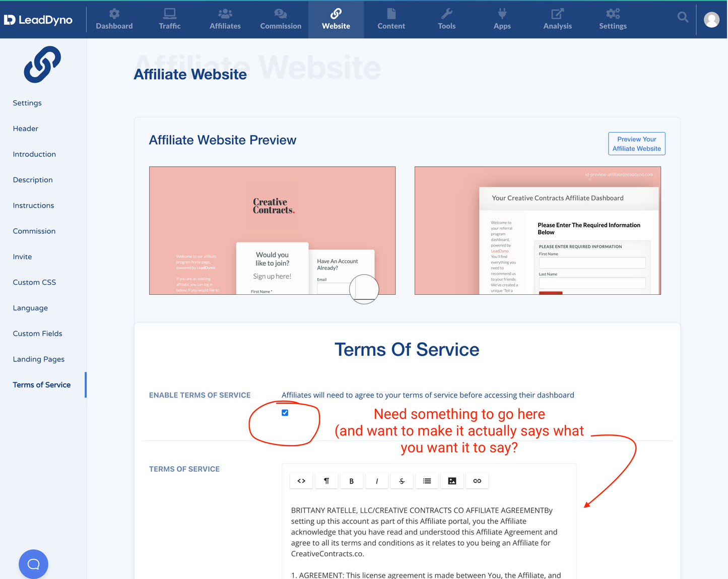Open Instructions in the sidebar
The width and height of the screenshot is (728, 579).
33,206
